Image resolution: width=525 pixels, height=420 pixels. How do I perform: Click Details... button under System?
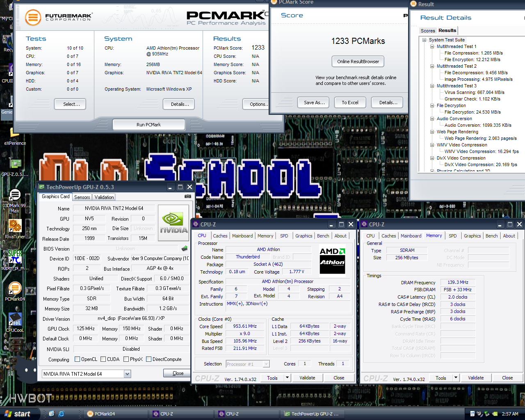click(178, 104)
